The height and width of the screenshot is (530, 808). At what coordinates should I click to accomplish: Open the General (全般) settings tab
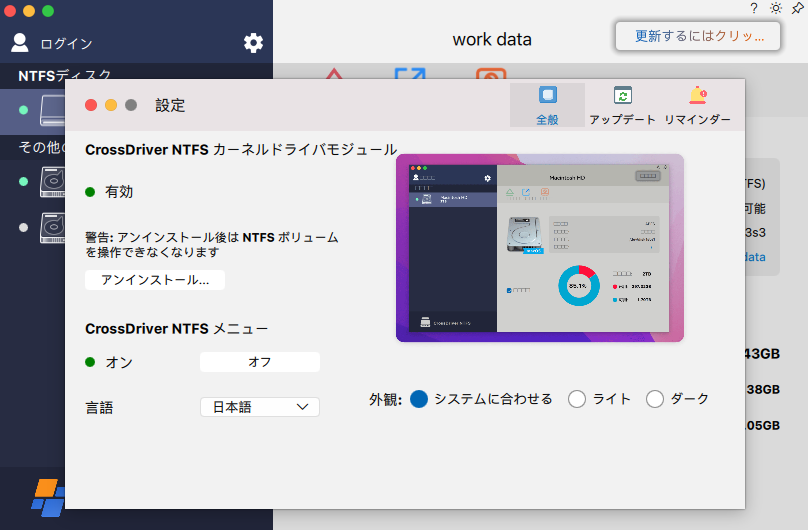547,105
